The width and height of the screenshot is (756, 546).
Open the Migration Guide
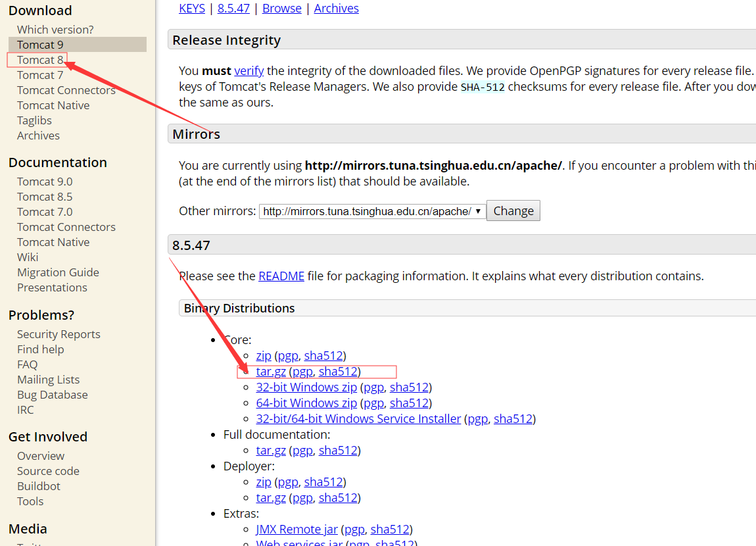click(x=58, y=272)
